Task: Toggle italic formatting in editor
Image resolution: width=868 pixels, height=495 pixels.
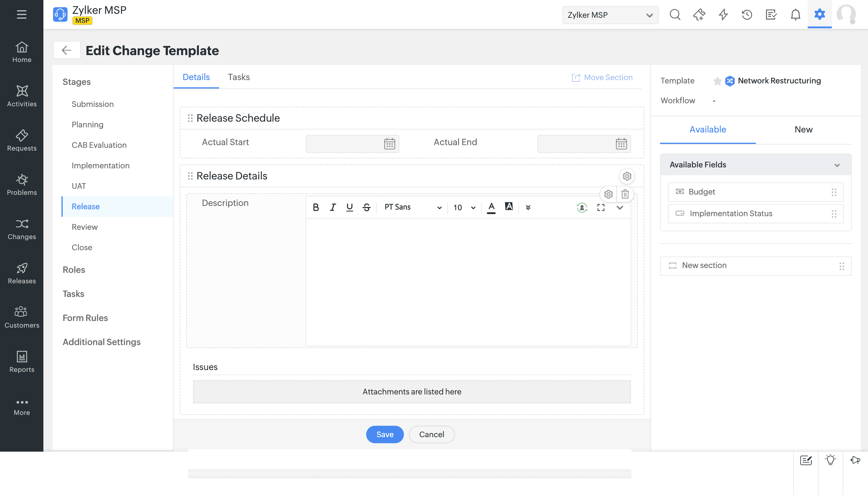Action: 333,207
